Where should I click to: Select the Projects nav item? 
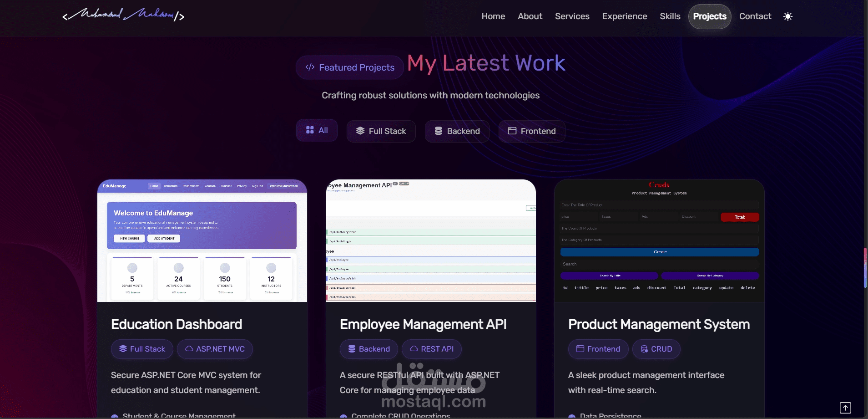tap(710, 16)
